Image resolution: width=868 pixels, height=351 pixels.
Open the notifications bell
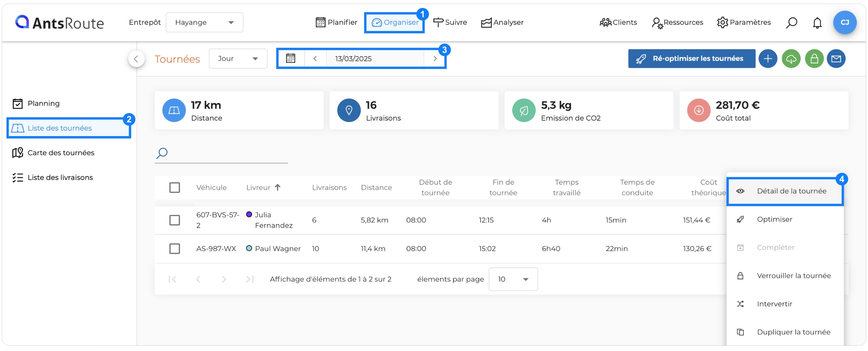point(817,23)
